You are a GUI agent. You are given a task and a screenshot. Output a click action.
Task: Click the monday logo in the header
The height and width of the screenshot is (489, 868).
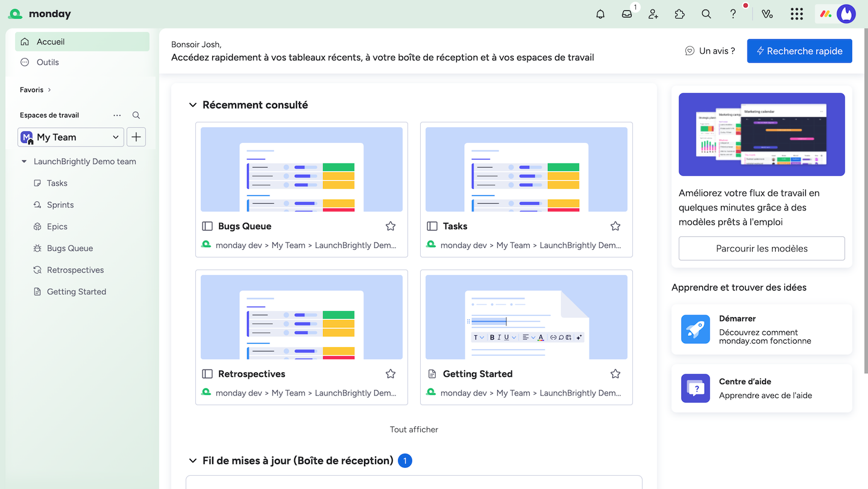point(40,14)
